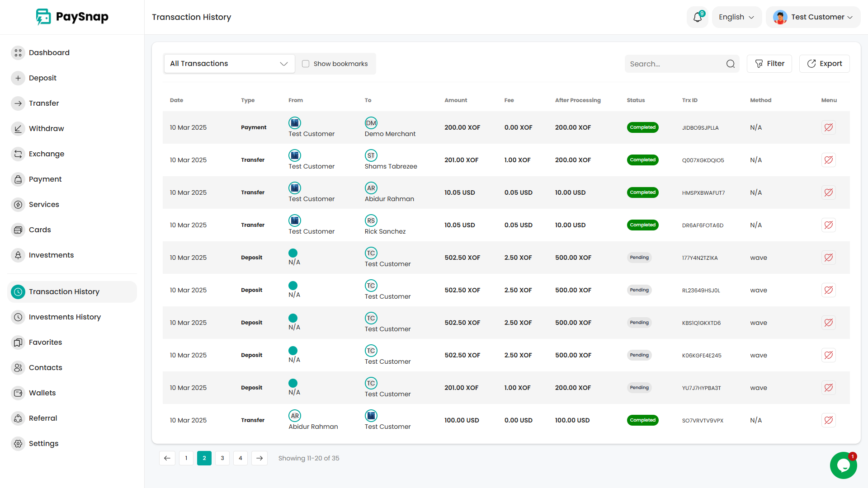Click the Referral sidebar icon

[18, 418]
